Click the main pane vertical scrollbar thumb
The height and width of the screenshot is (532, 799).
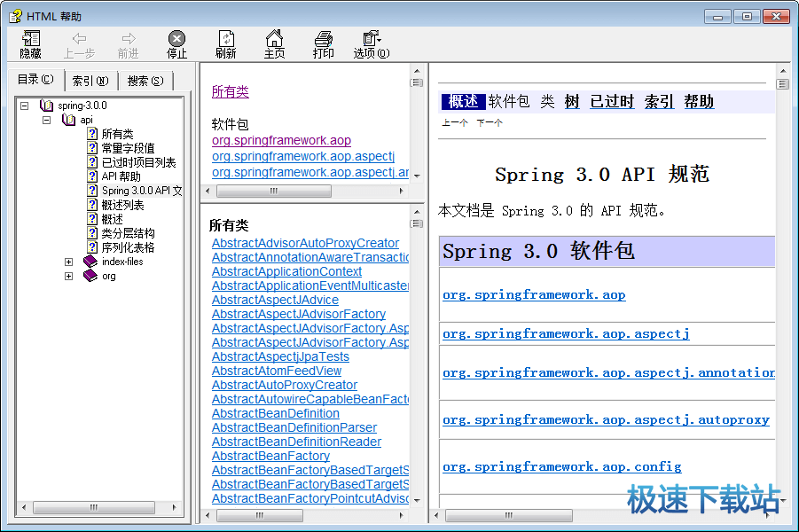point(783,84)
